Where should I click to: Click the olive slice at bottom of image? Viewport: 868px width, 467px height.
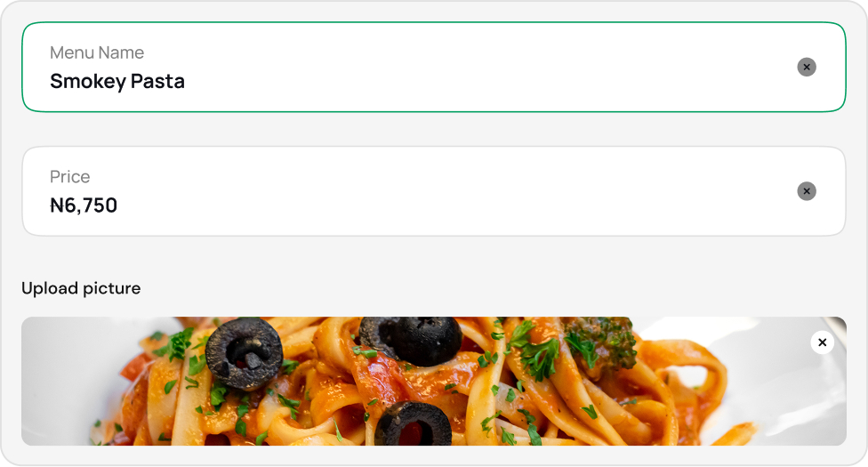[x=413, y=424]
